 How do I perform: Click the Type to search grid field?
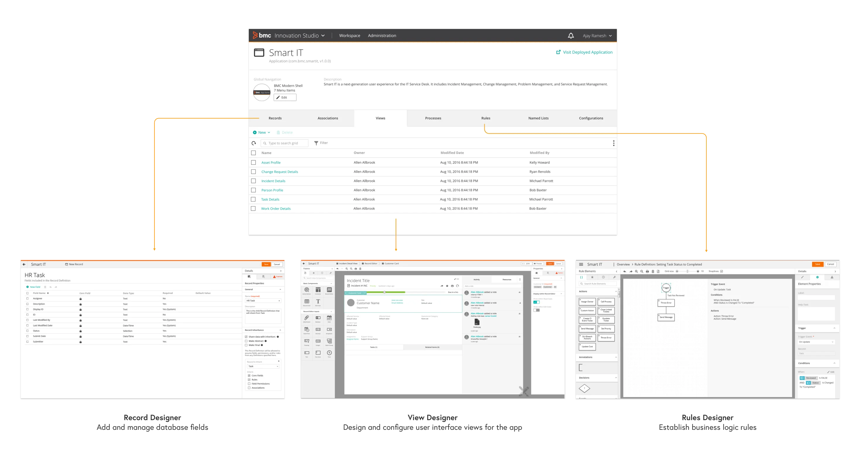tap(284, 144)
